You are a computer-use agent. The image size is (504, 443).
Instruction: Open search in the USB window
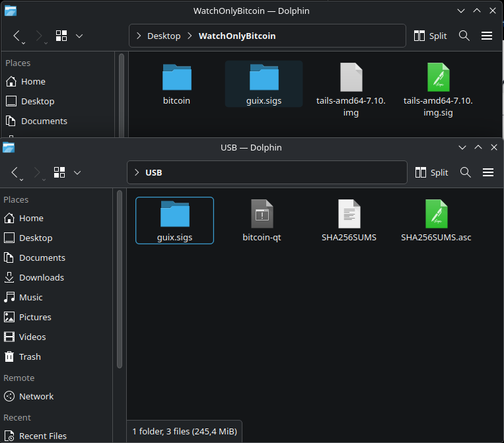click(466, 173)
